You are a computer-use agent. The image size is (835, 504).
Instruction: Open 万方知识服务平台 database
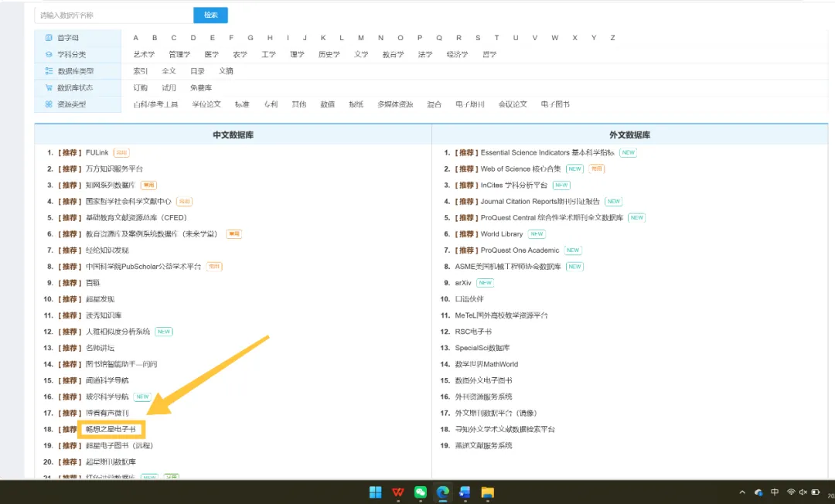pos(114,169)
